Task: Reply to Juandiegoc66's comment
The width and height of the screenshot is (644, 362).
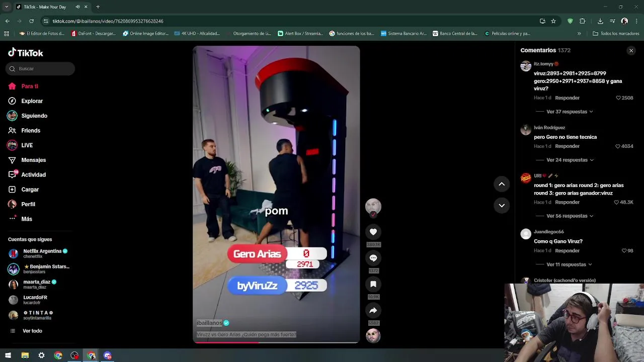Action: pyautogui.click(x=567, y=250)
